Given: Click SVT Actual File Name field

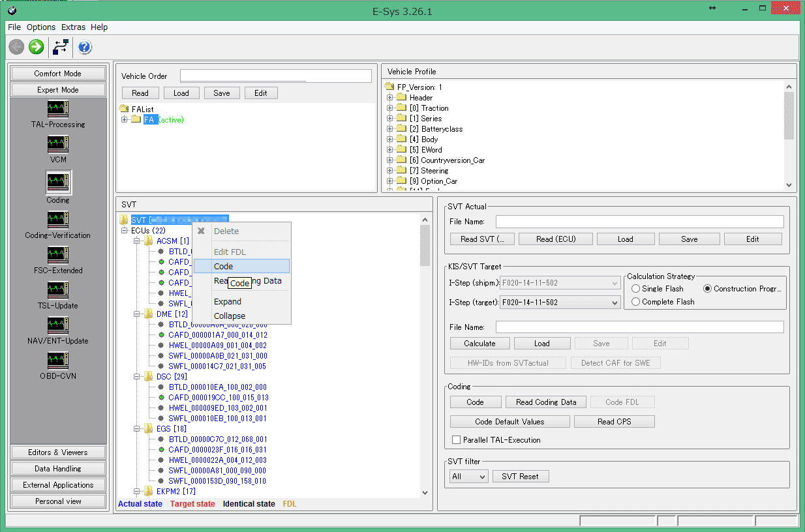Looking at the screenshot, I should [640, 222].
